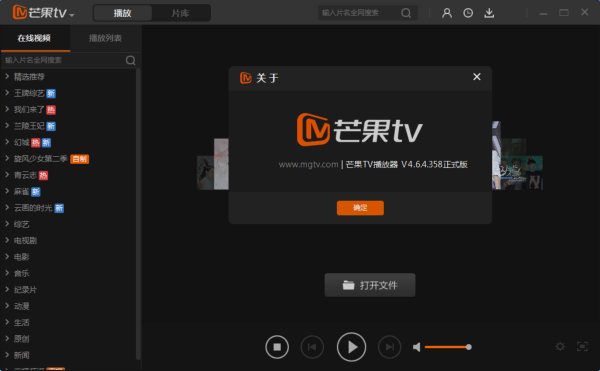Open the 新闻 list item

pyautogui.click(x=21, y=355)
